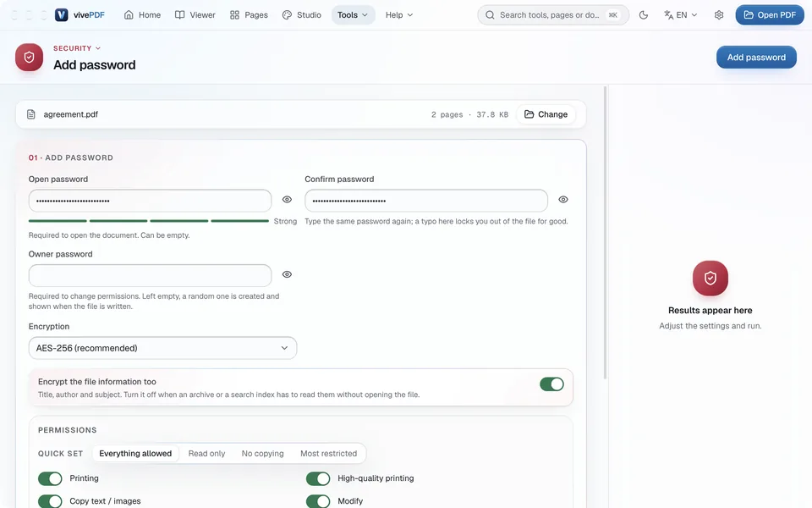812x508 pixels.
Task: Click the Results shield icon in right panel
Action: pyautogui.click(x=710, y=279)
